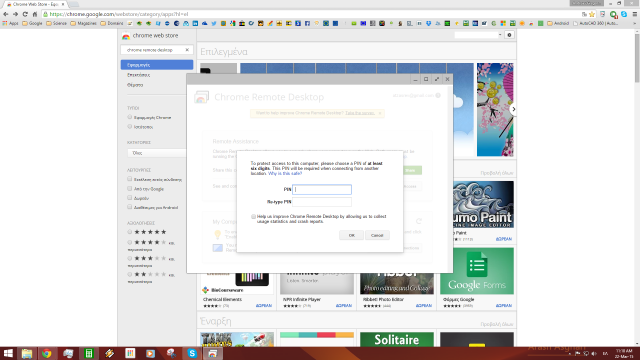640x360 pixels.
Task: Switch to Chrome in the taskbar
Action: (x=47, y=353)
